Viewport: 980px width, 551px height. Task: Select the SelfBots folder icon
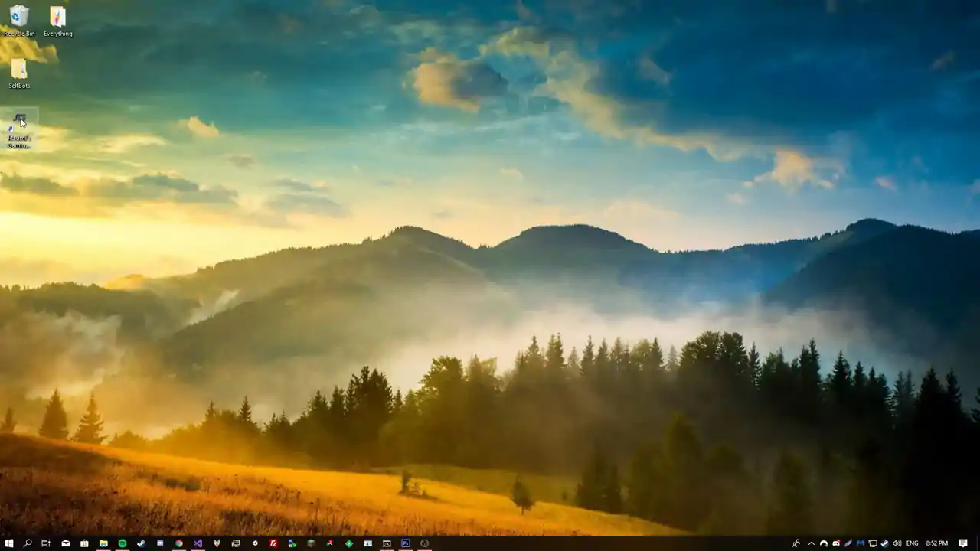click(x=18, y=73)
